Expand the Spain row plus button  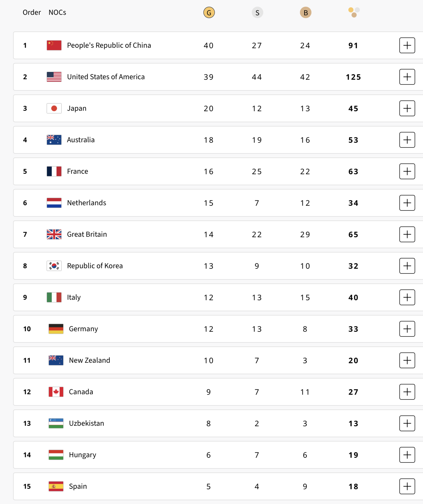coord(407,486)
